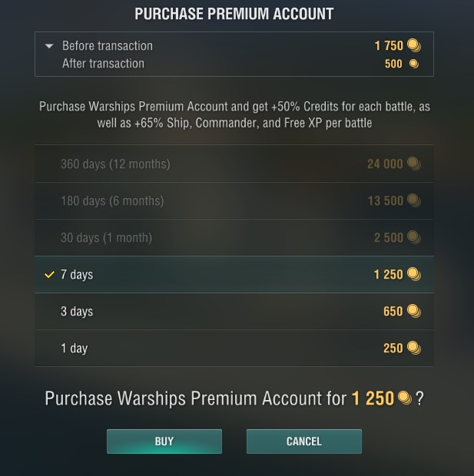Select the 3 days premium option

coord(234,311)
